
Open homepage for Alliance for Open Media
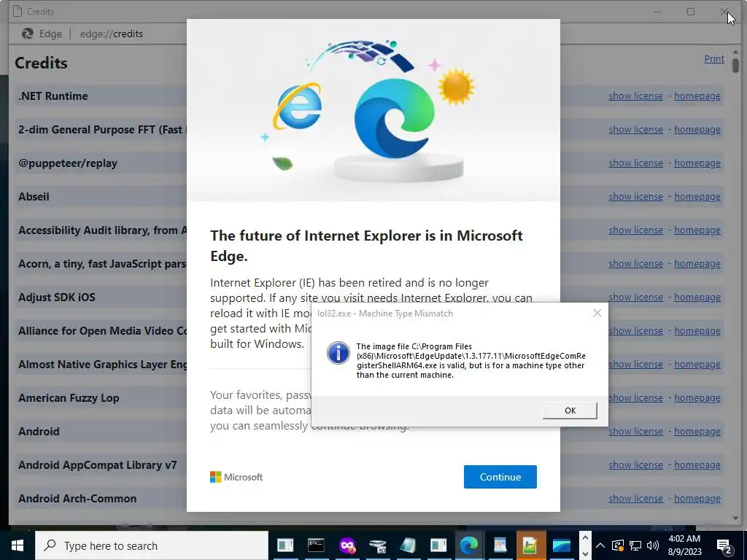click(x=697, y=330)
